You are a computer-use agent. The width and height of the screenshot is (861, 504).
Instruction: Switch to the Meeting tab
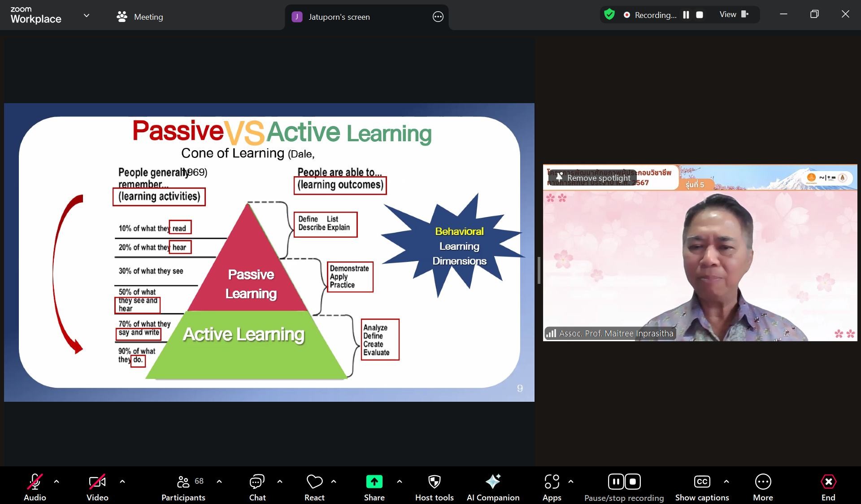pos(139,17)
